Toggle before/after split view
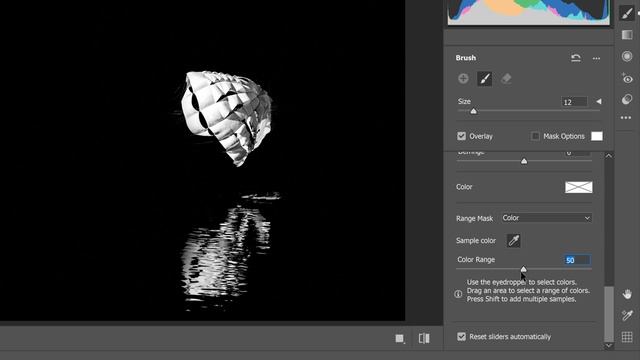Viewport: 640px width, 360px height. pyautogui.click(x=424, y=338)
